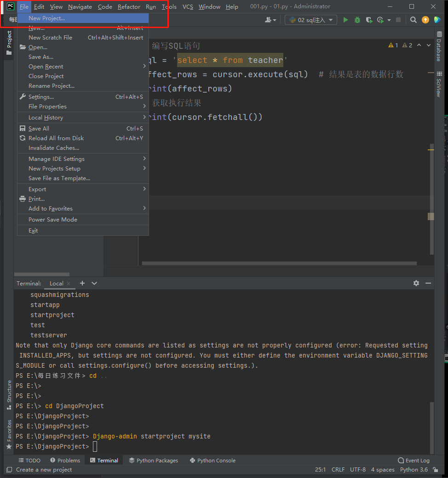The image size is (448, 478).
Task: Click the CRLF line separator widget
Action: click(x=338, y=469)
